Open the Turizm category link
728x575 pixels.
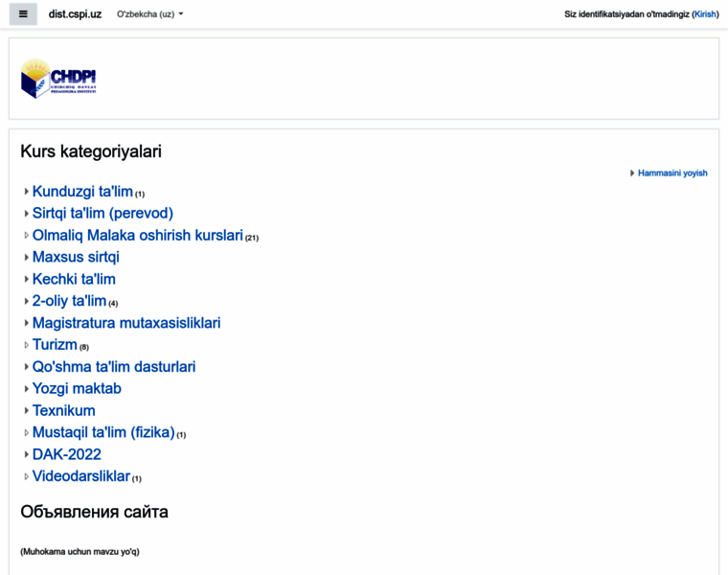[x=55, y=345]
